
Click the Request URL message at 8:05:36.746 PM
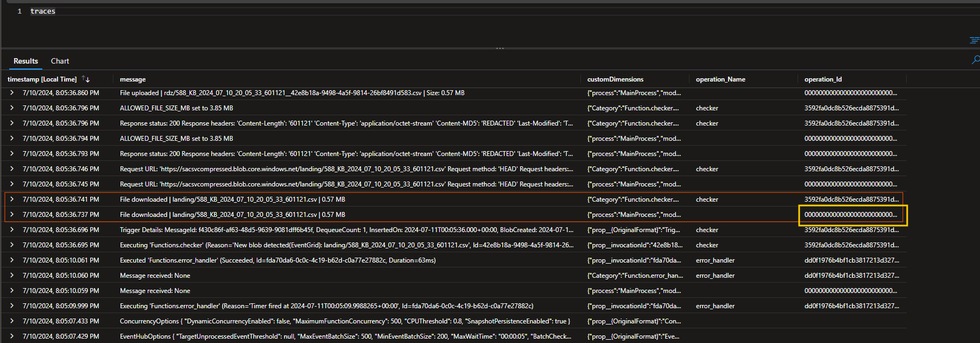[346, 169]
